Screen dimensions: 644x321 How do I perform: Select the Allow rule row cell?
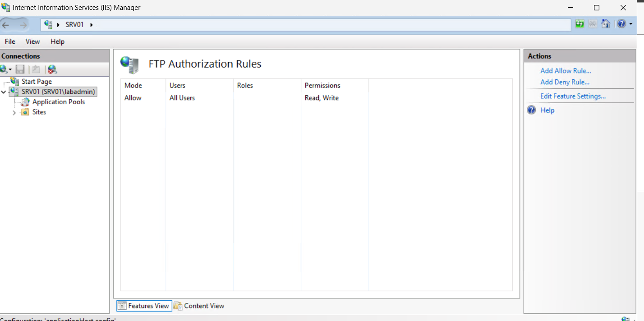coord(133,98)
